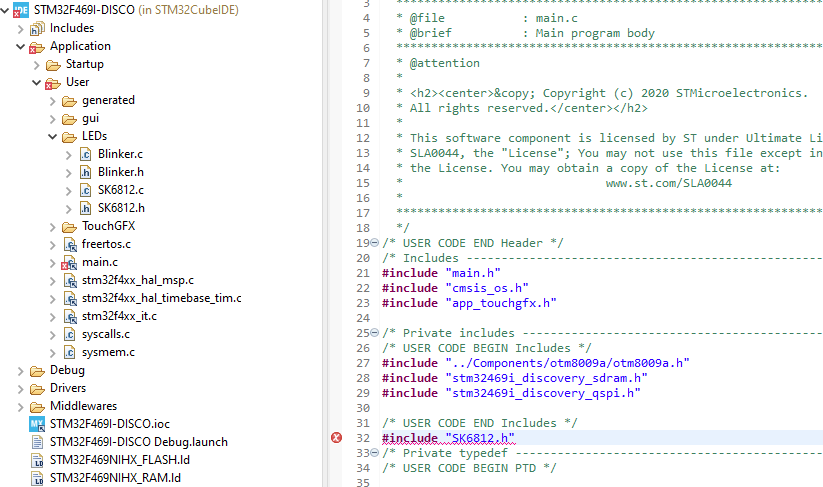Click the Startup folder icon

(x=53, y=65)
